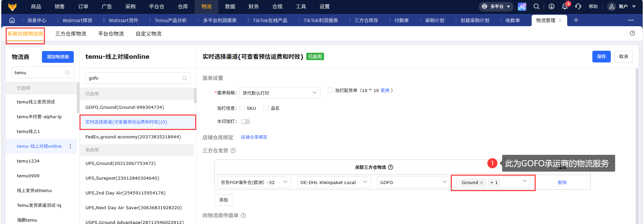Click the fox logo icon
644x224 pixels.
click(12, 6)
